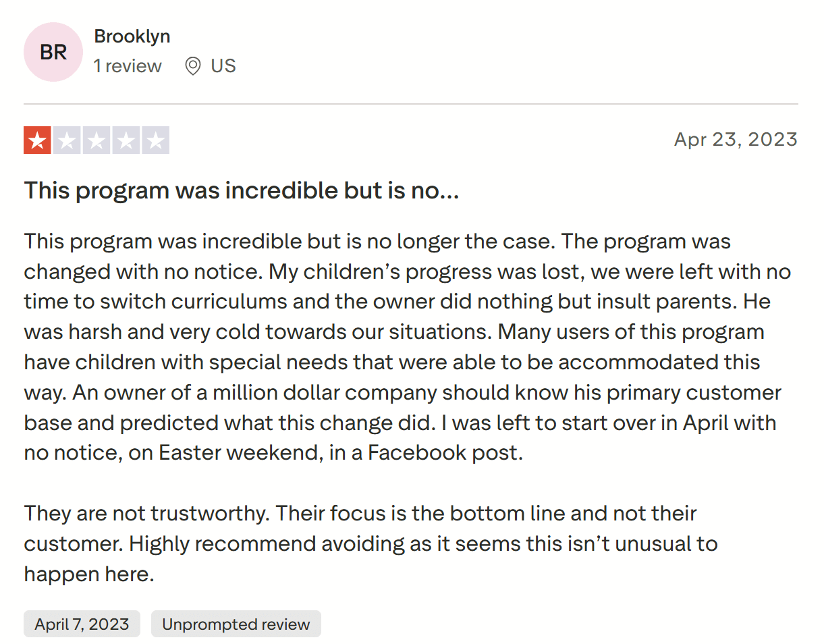Expand the US location information
Viewport: 824px width, 644px height.
[223, 65]
